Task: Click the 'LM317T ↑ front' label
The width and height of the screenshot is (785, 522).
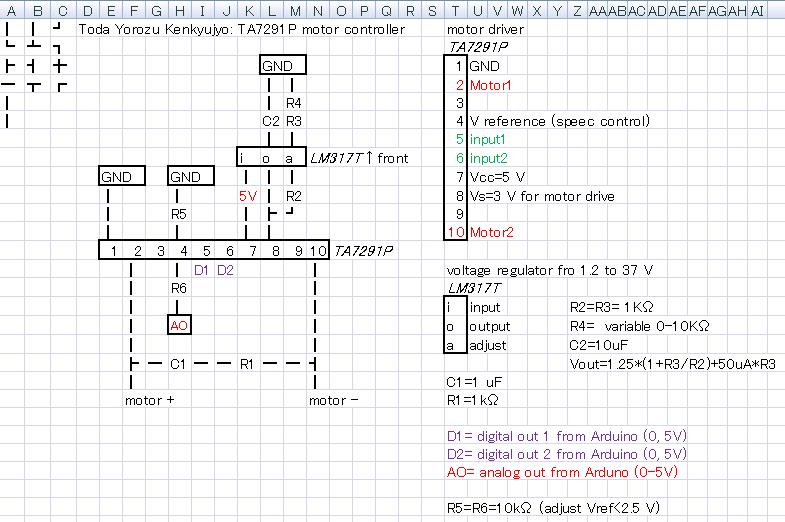Action: [359, 158]
